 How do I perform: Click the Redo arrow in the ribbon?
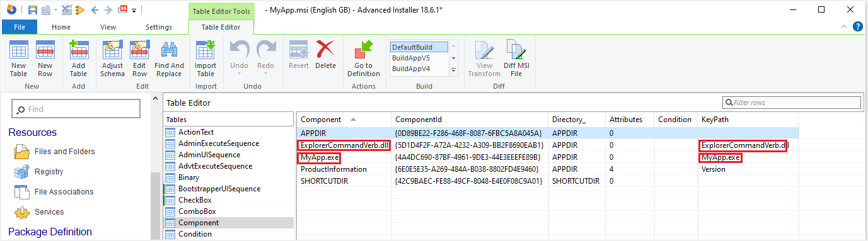point(265,49)
